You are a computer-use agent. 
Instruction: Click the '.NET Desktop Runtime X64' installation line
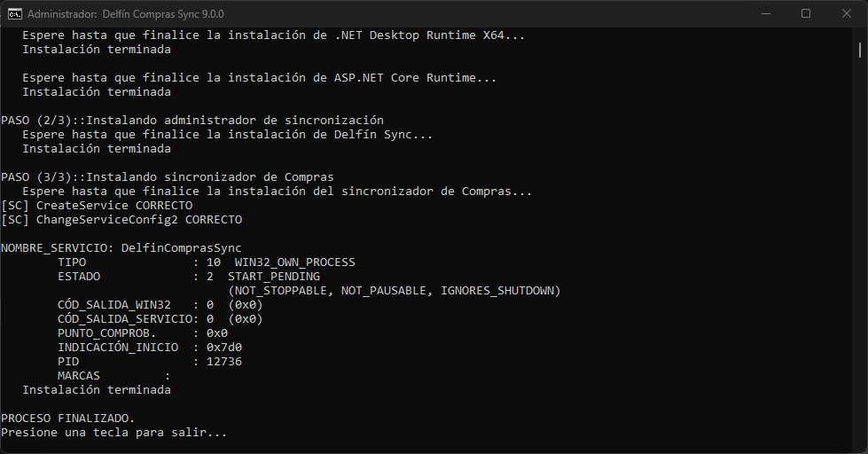(x=273, y=35)
